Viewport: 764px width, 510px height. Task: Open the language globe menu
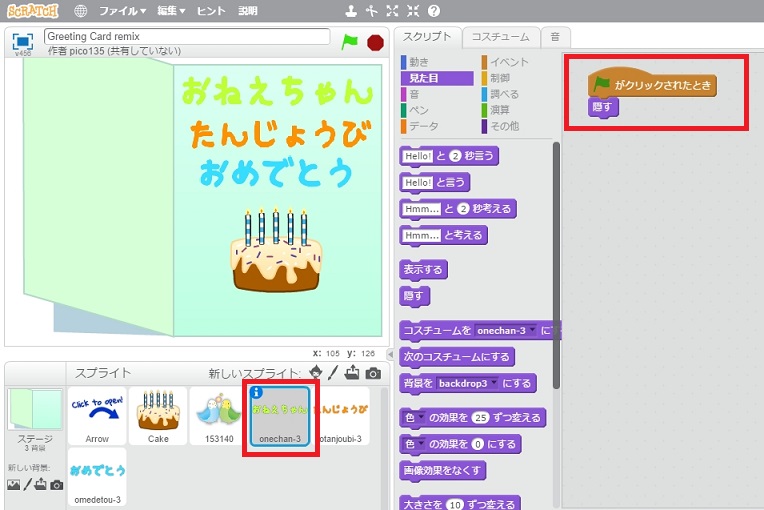tap(80, 11)
